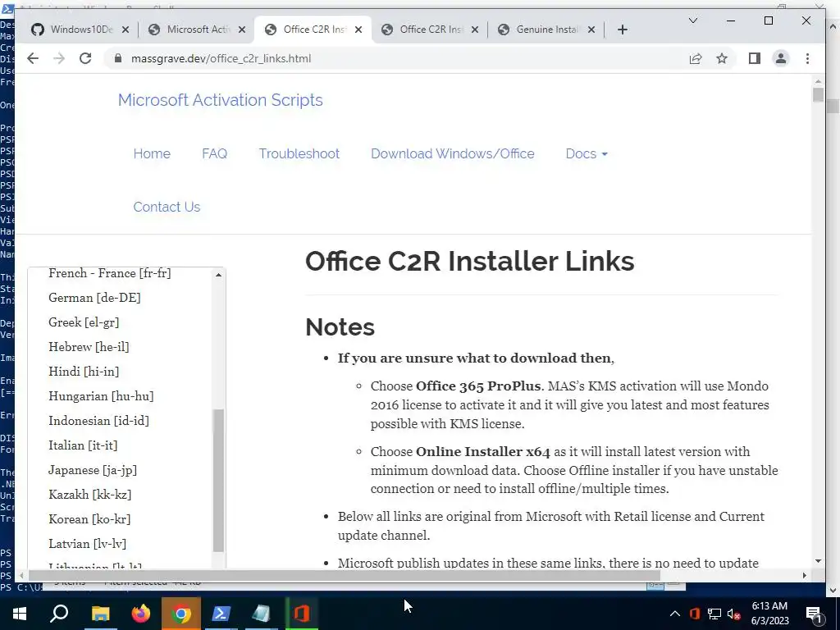Screen dimensions: 840x630
Task: Select Chrome taskbar icon
Action: (x=181, y=614)
